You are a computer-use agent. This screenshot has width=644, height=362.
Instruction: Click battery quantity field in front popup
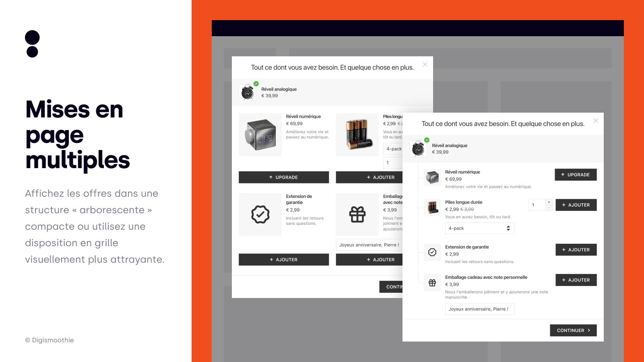tap(537, 205)
